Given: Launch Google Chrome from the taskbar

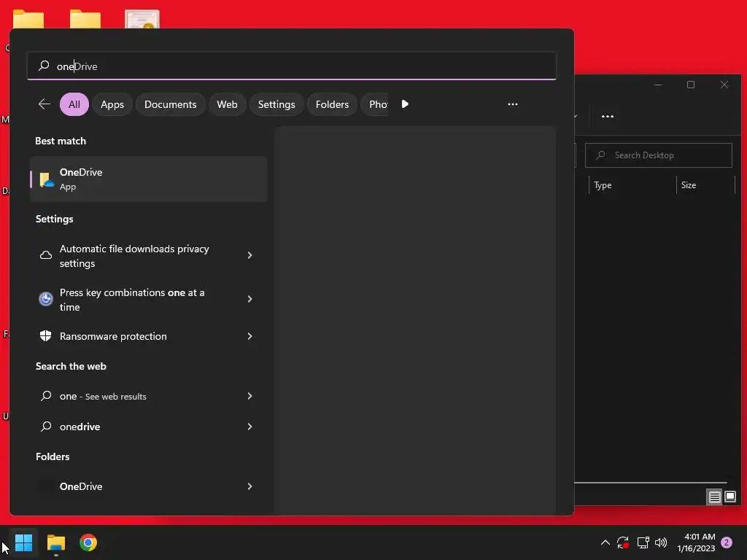Looking at the screenshot, I should 88,542.
